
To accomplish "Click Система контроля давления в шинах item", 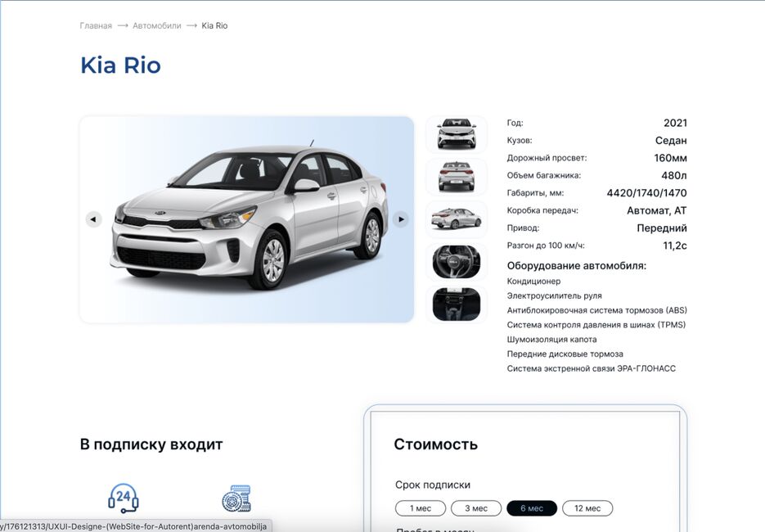I will (x=596, y=325).
